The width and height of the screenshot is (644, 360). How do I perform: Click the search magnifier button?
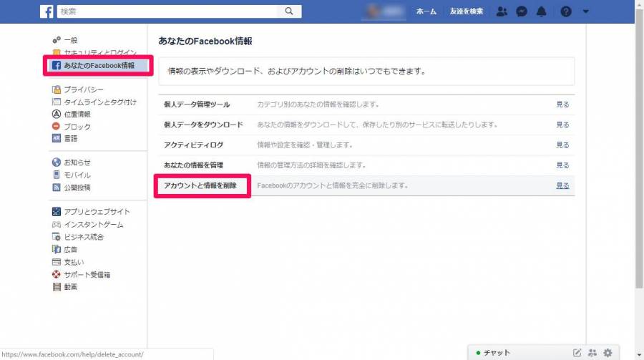click(x=289, y=11)
